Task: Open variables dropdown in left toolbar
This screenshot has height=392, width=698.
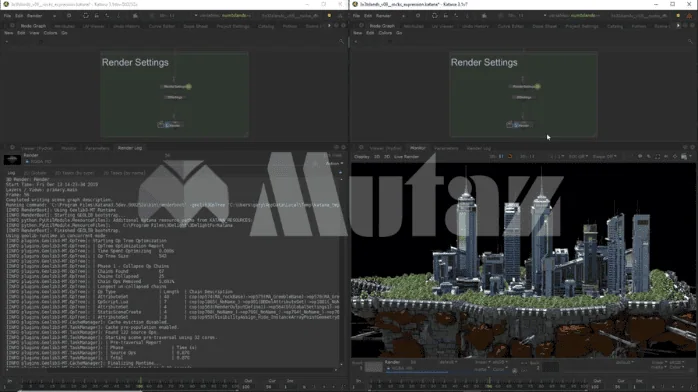Action: (x=223, y=16)
